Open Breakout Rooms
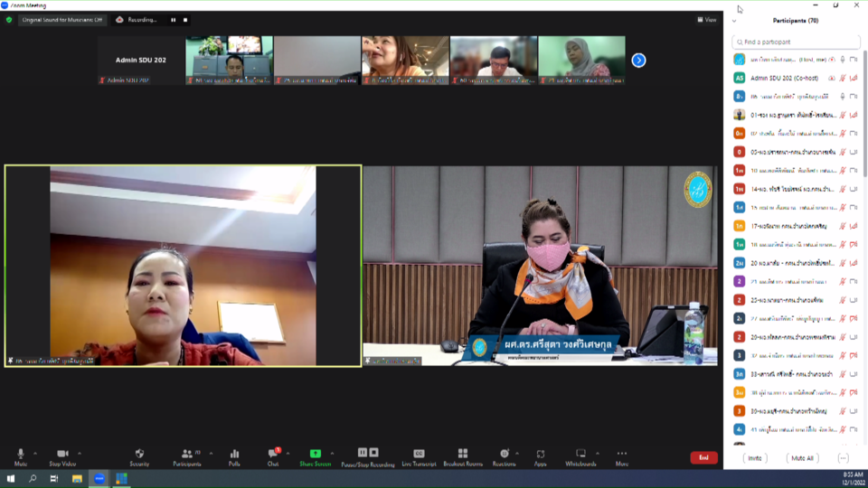The height and width of the screenshot is (488, 868). pos(463,457)
